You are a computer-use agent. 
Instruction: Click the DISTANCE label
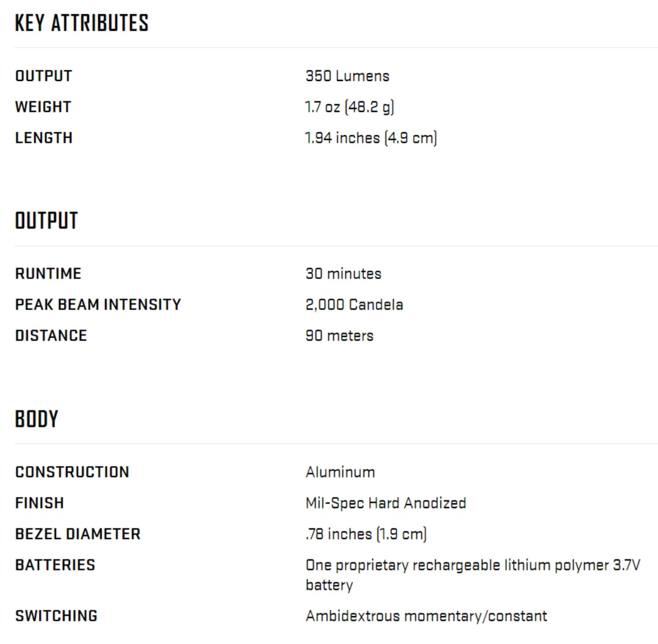(x=51, y=336)
